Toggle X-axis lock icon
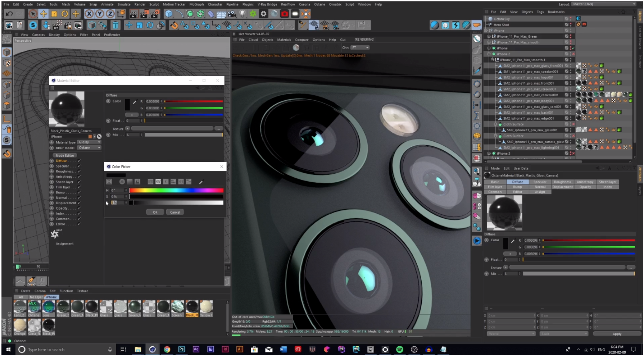 pos(89,14)
